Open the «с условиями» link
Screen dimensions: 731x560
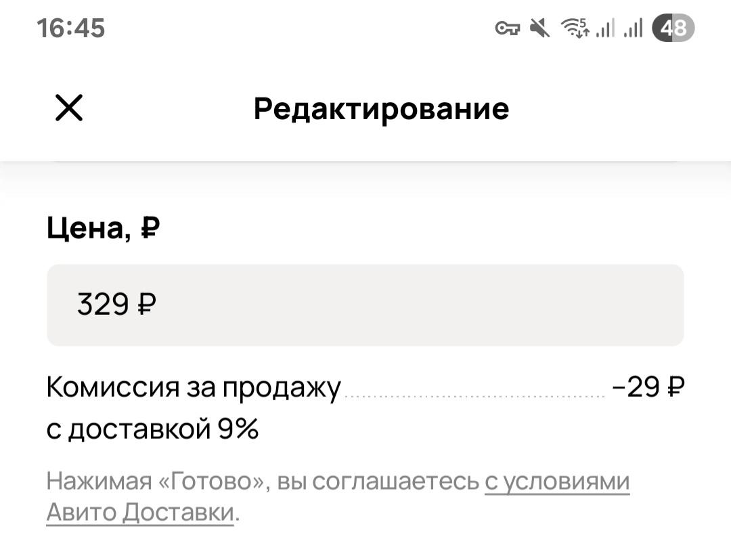[557, 481]
